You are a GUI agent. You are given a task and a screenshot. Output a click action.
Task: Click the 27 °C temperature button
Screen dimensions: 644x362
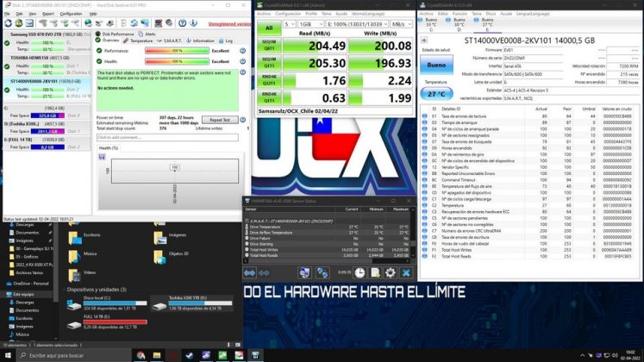436,94
